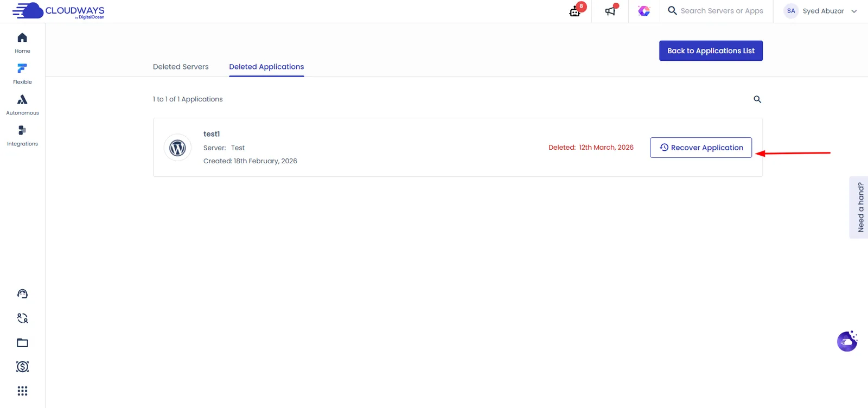Open Integrations in the sidebar
868x408 pixels.
click(x=22, y=136)
